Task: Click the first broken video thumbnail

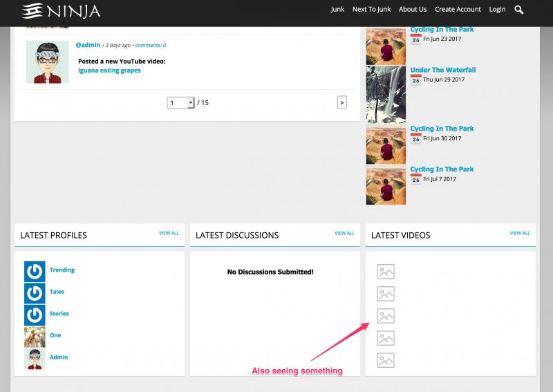Action: (386, 272)
